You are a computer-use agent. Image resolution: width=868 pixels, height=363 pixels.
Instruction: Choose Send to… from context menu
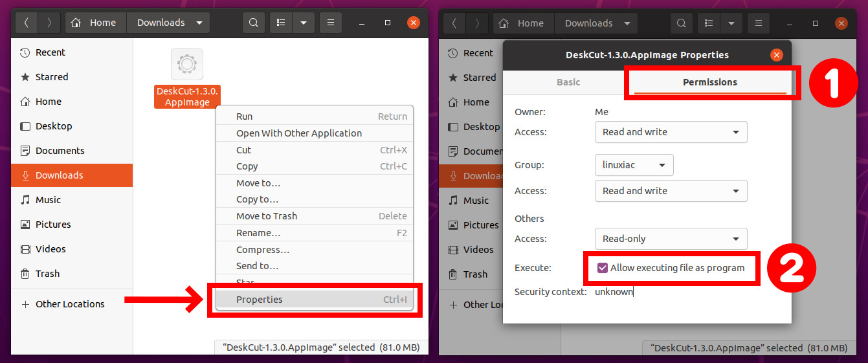(x=314, y=266)
